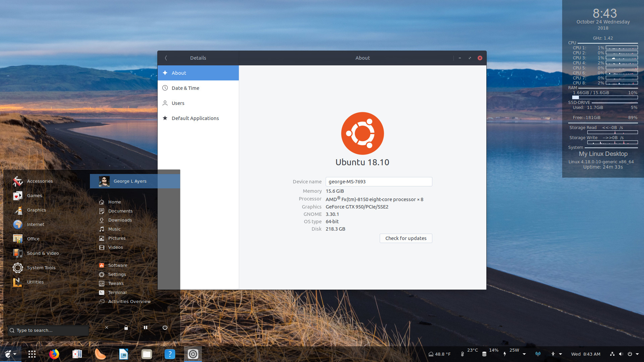Expand the system monitor dropdown arrow beside 25W
Screen dimensions: 644x362
[x=524, y=354]
